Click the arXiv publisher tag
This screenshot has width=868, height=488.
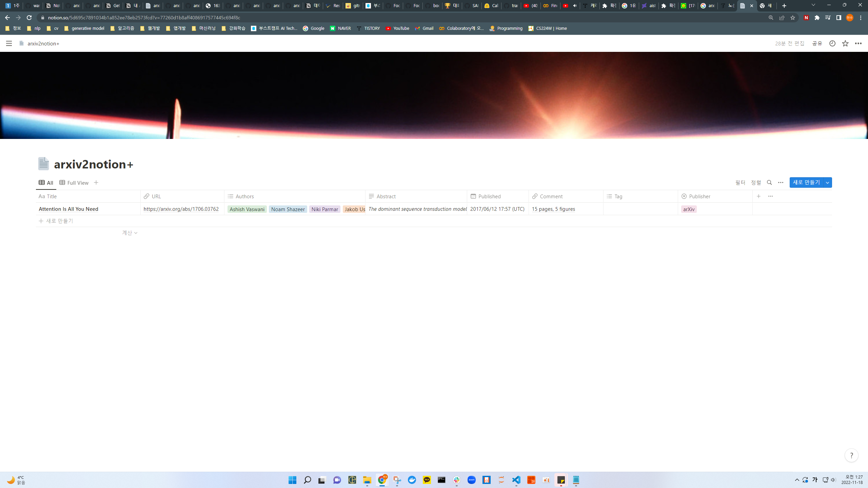[689, 209]
